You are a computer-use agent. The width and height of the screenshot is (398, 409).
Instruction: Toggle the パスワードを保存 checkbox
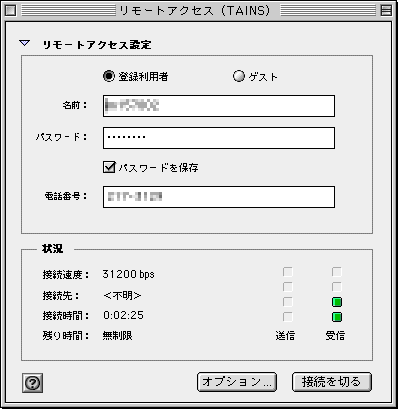[109, 167]
